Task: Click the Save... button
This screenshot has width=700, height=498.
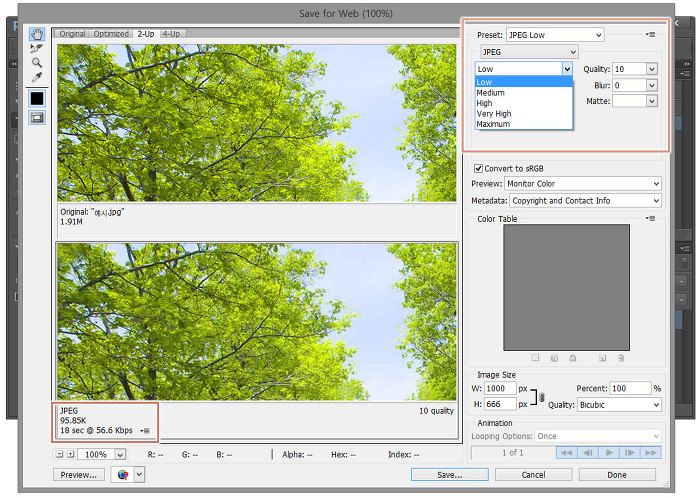Action: click(450, 475)
